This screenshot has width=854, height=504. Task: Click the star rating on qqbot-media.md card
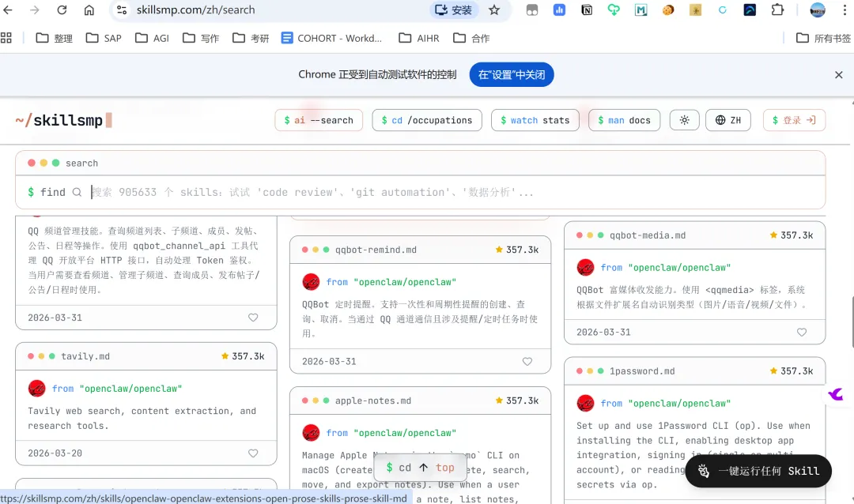point(792,235)
